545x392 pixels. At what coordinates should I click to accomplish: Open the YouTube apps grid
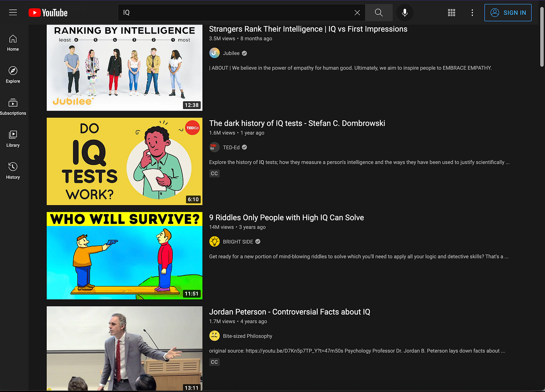[452, 12]
